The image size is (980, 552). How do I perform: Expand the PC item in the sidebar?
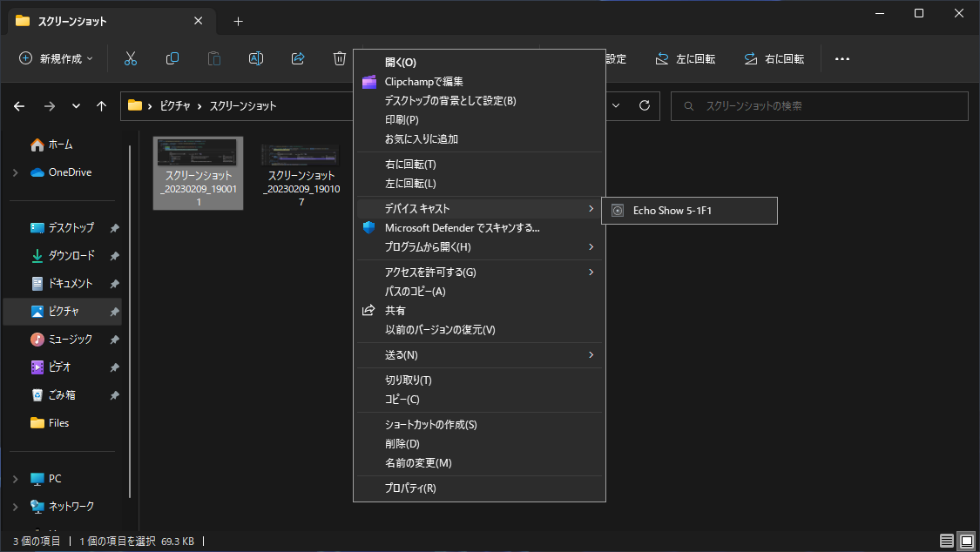(16, 478)
